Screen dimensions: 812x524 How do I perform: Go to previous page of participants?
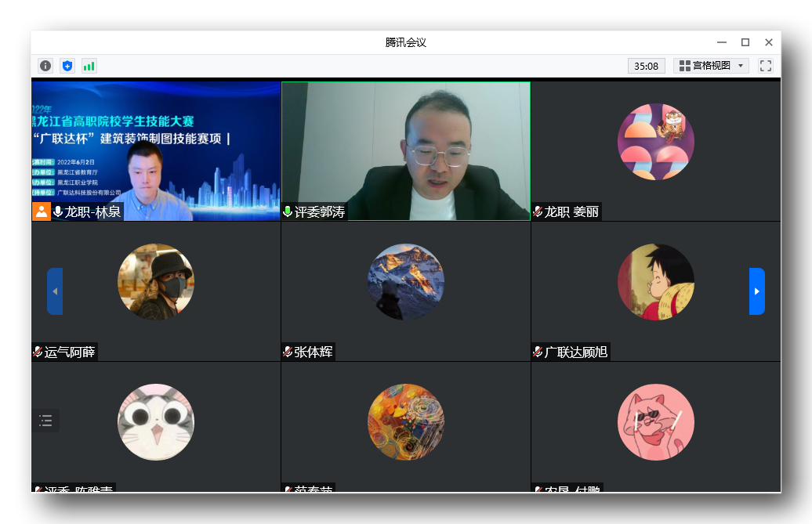pos(55,291)
